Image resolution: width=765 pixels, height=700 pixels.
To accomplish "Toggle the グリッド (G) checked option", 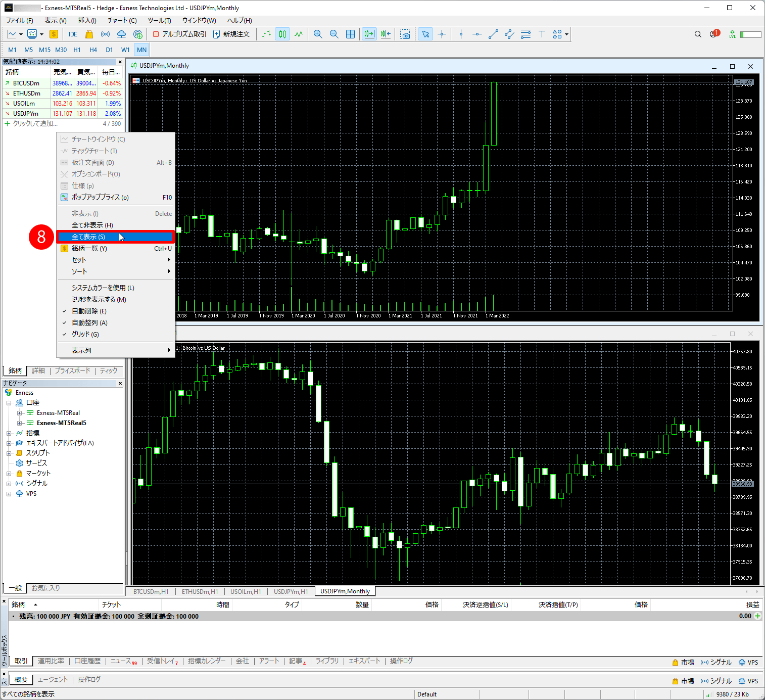I will (x=85, y=335).
